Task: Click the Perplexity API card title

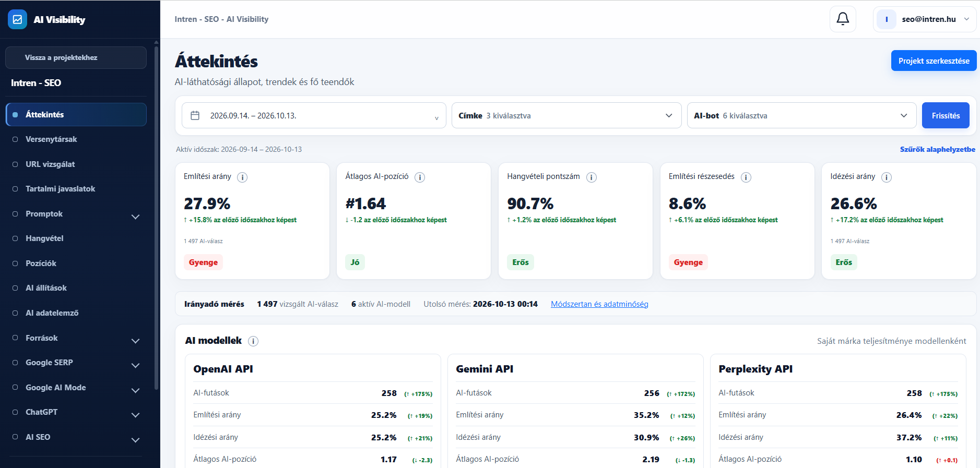Action: [x=755, y=369]
